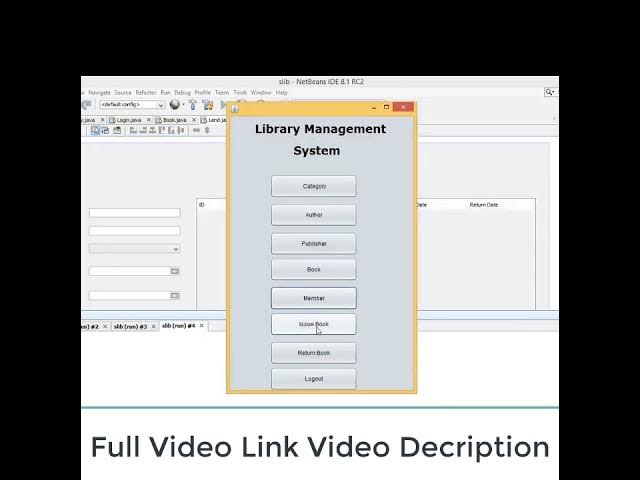Click the Publisher button

tap(314, 244)
